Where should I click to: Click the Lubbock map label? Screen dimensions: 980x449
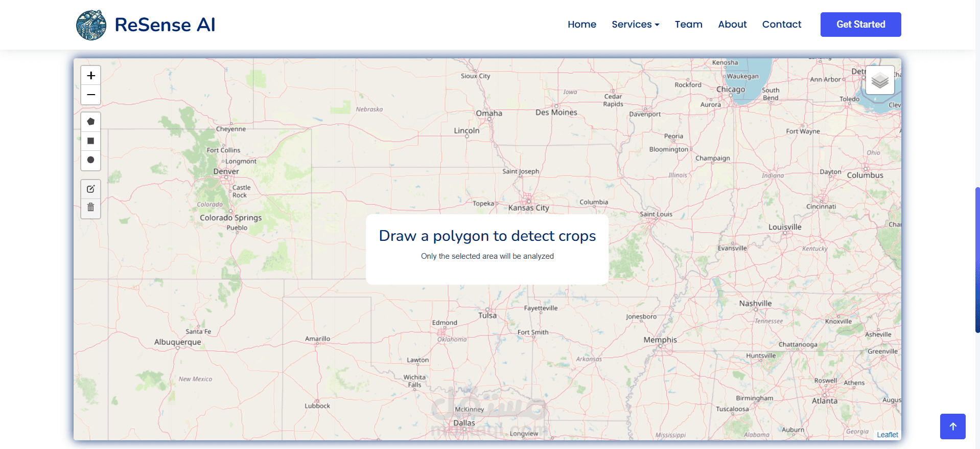click(317, 406)
